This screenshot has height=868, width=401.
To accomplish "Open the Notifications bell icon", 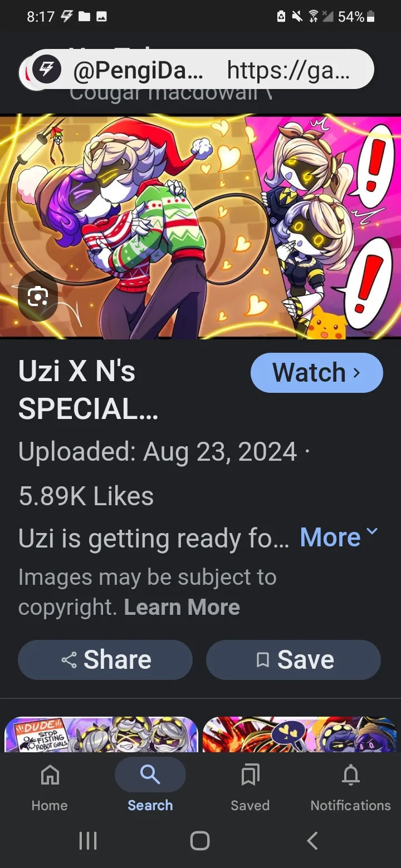I will [x=350, y=775].
